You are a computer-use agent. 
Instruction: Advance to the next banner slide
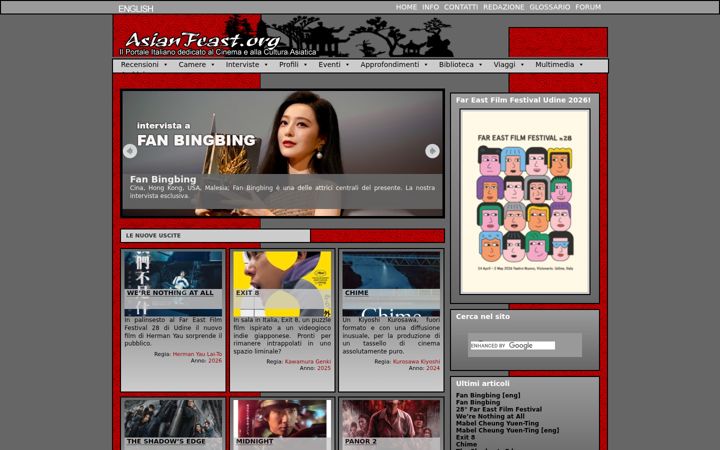[432, 151]
